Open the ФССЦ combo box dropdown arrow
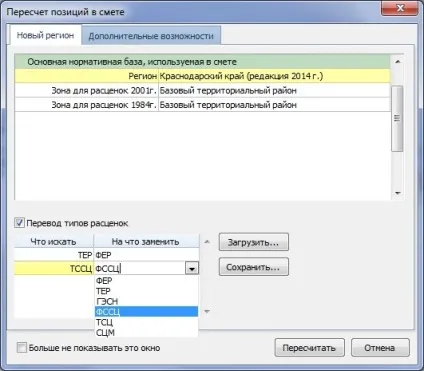The width and height of the screenshot is (424, 371). coord(192,268)
